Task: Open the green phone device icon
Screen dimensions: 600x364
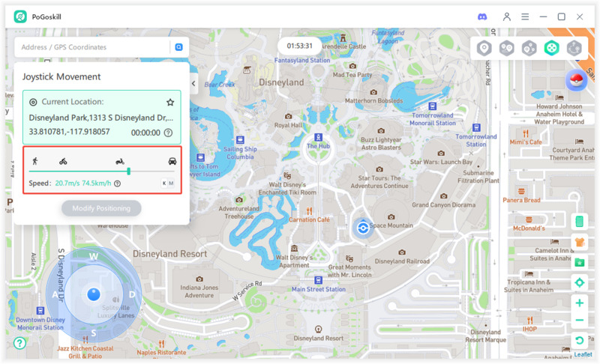Action: click(579, 221)
